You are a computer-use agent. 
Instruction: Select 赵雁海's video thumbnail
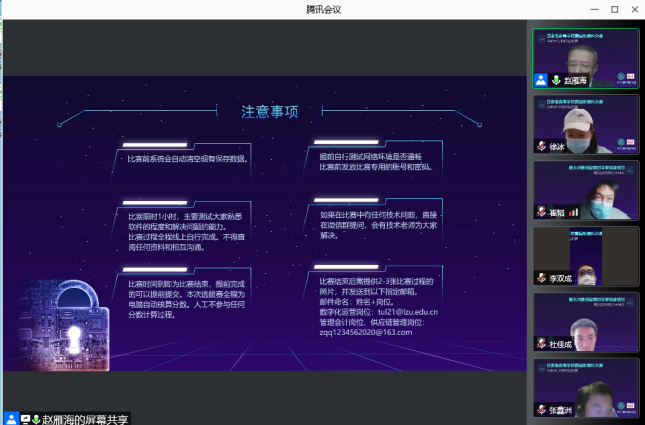tap(586, 58)
